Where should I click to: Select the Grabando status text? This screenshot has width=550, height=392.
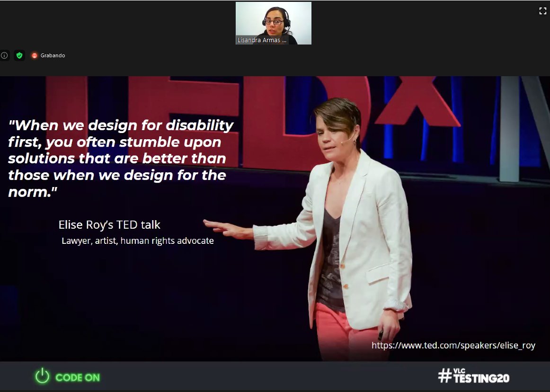pos(53,55)
